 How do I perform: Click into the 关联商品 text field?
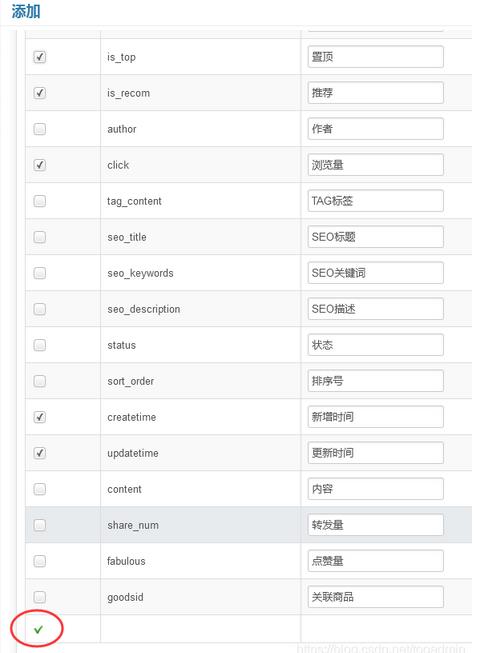tap(376, 597)
